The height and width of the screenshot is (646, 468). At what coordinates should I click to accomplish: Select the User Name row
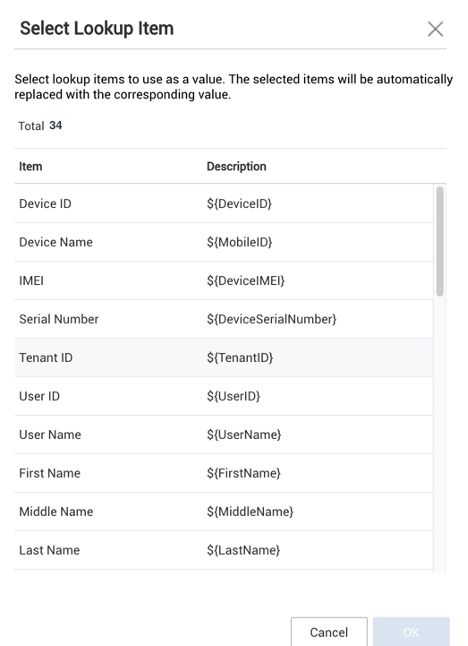pos(224,435)
